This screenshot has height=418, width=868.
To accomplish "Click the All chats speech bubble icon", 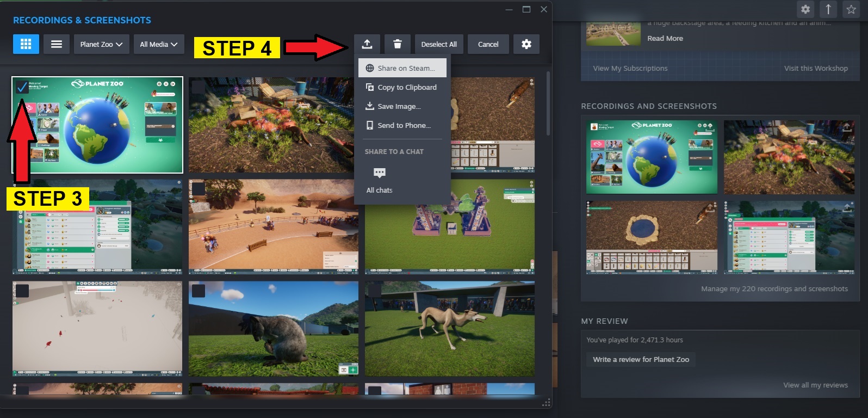I will [380, 173].
